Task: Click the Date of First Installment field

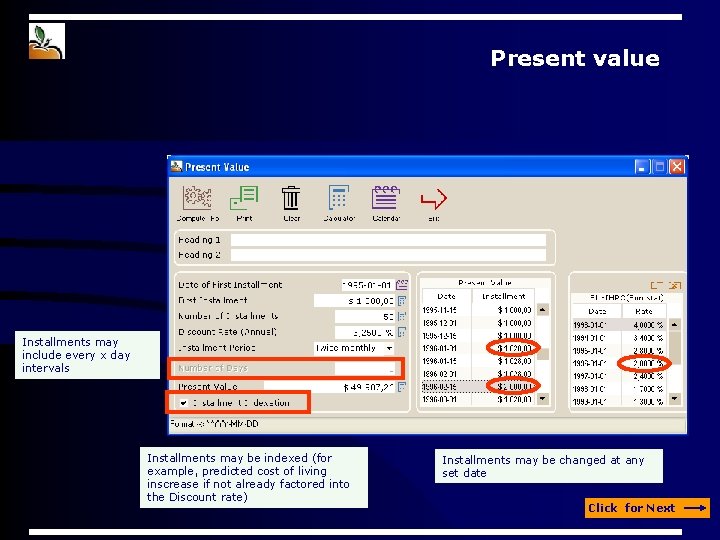Action: (368, 285)
